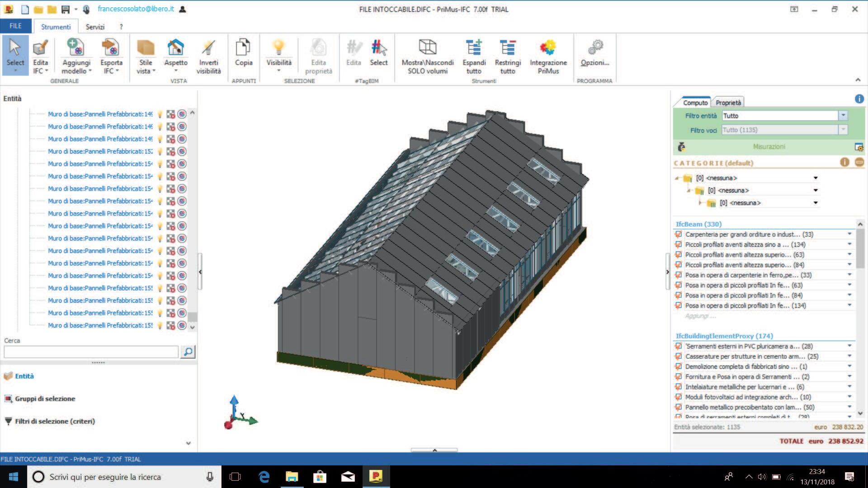Toggle lightbulb visibility of first Muro di base row

[160, 114]
